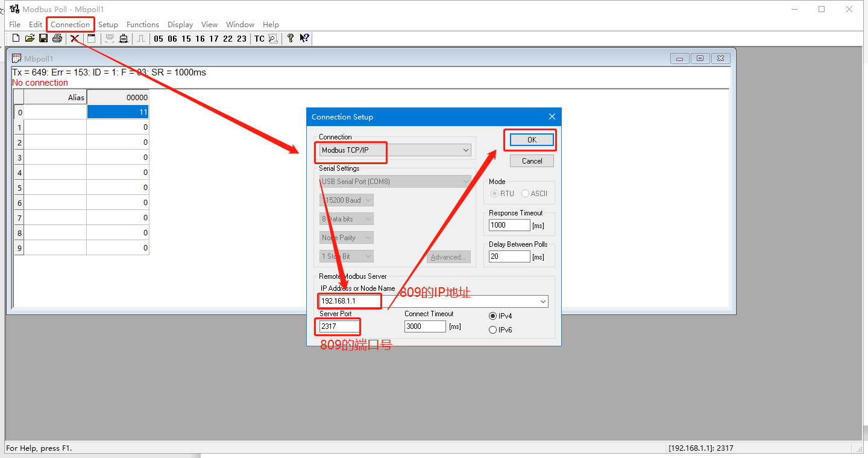The width and height of the screenshot is (868, 458).
Task: Click OK in Connection Setup dialog
Action: coord(531,140)
